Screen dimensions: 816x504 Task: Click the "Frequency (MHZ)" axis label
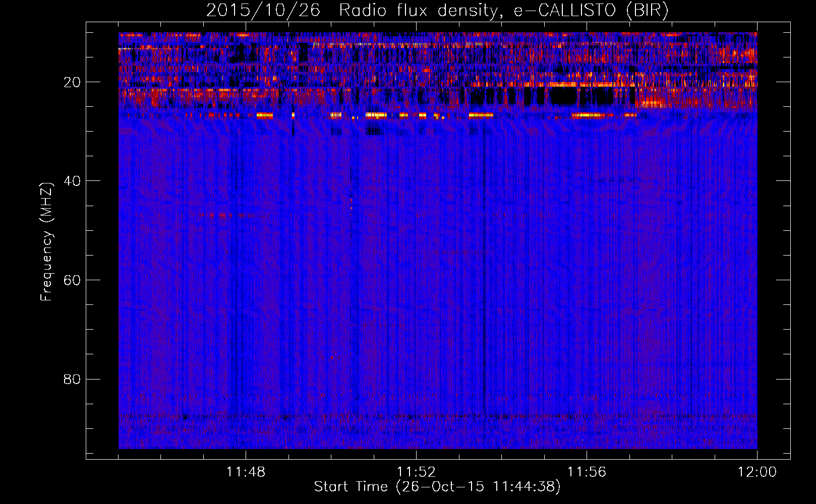click(46, 242)
